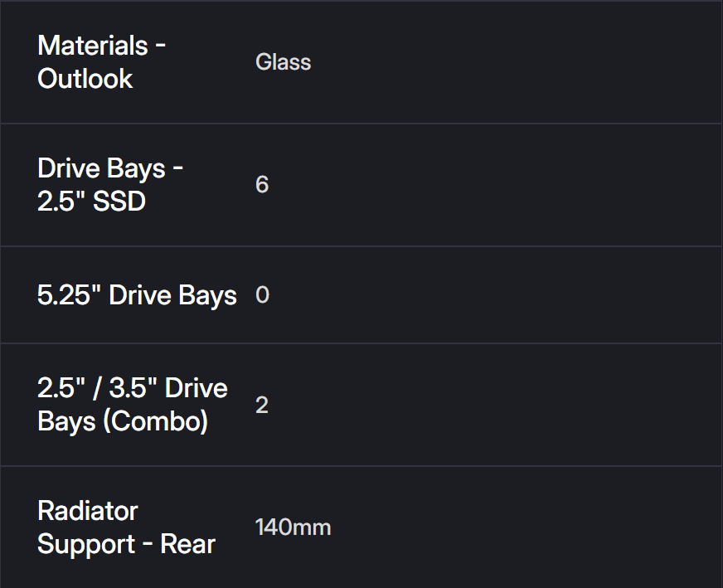Image resolution: width=723 pixels, height=588 pixels.
Task: Click empty space in the Radiator Support row
Action: tap(514, 527)
